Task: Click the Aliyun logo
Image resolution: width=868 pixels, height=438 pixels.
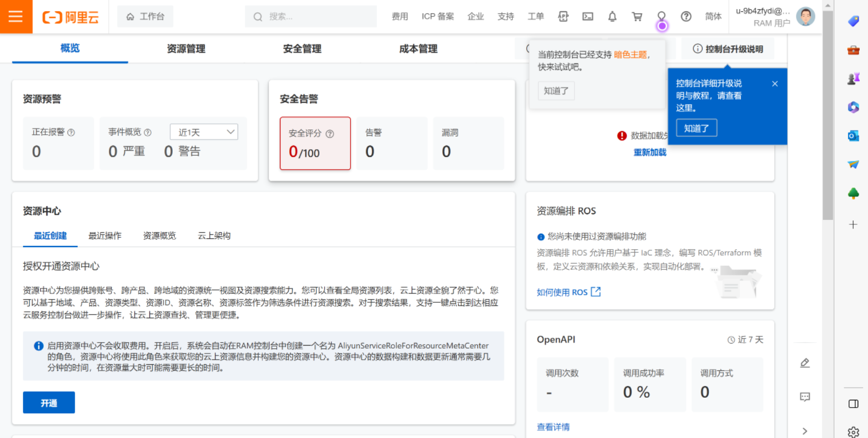Action: pos(71,17)
